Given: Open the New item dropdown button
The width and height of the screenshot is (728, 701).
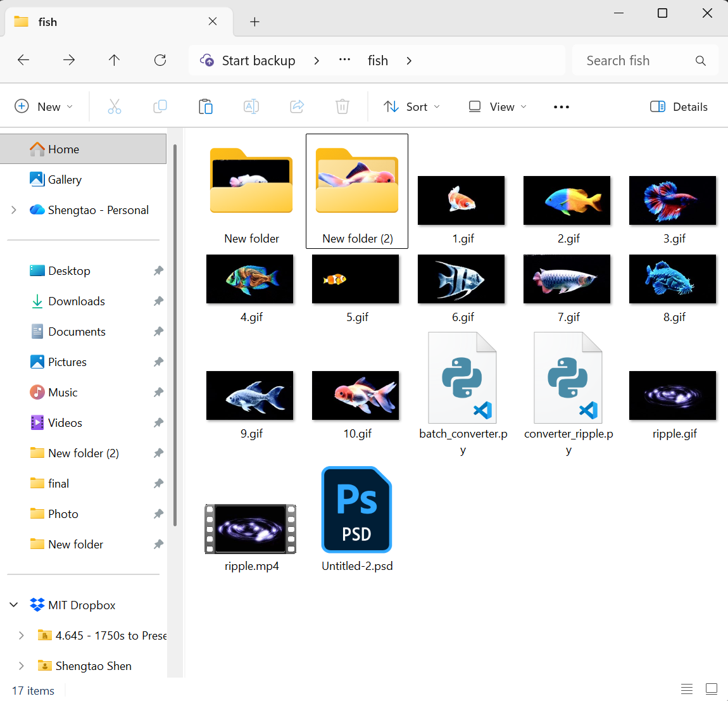Looking at the screenshot, I should coord(44,106).
